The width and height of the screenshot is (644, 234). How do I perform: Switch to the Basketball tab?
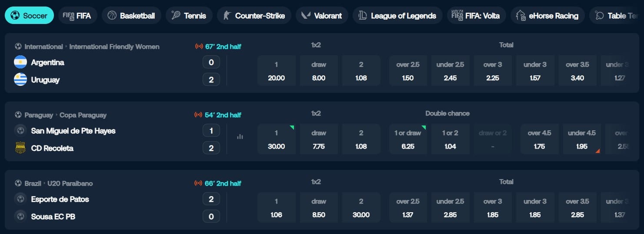(131, 16)
